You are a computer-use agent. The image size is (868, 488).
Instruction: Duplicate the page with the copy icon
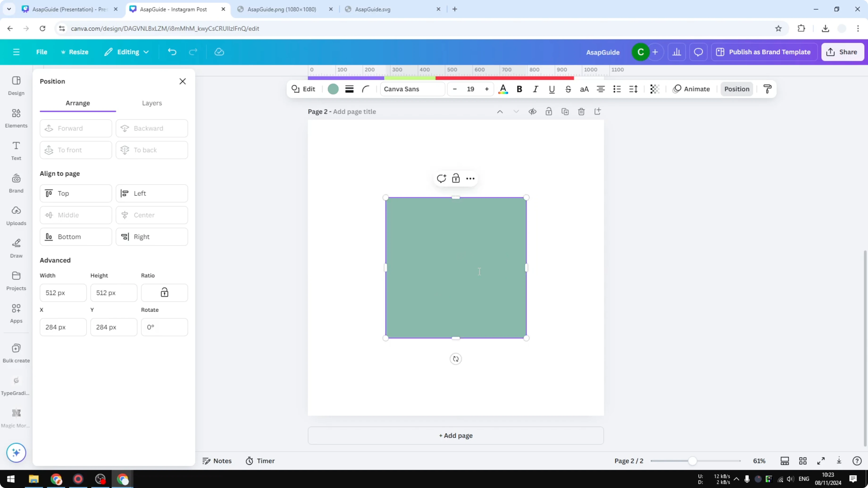565,112
